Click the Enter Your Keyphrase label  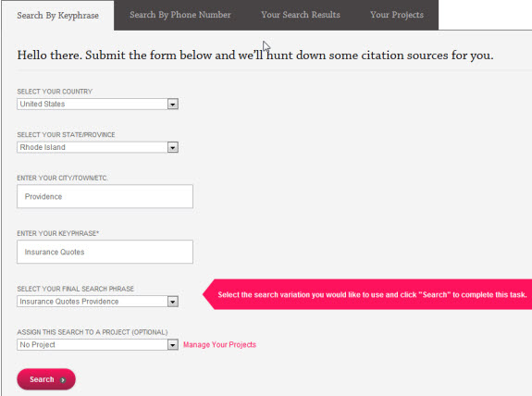point(58,233)
